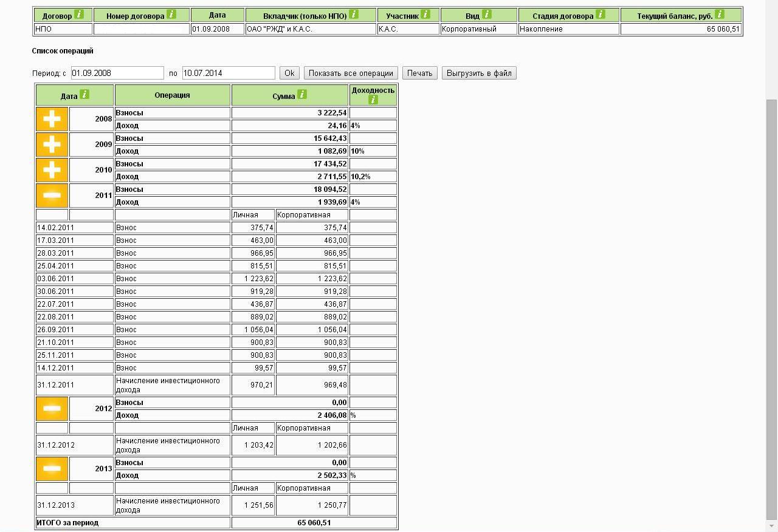This screenshot has height=532, width=778.
Task: Click Показать все операции button
Action: tap(351, 73)
